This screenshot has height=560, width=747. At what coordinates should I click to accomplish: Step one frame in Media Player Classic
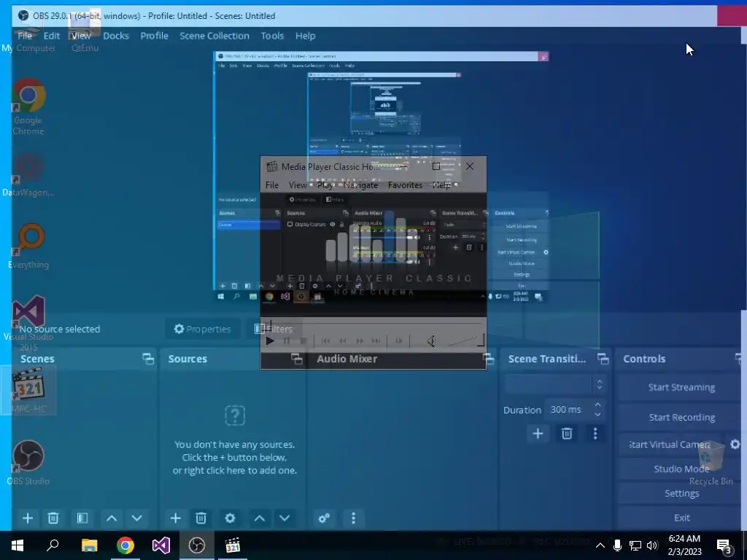click(x=399, y=341)
